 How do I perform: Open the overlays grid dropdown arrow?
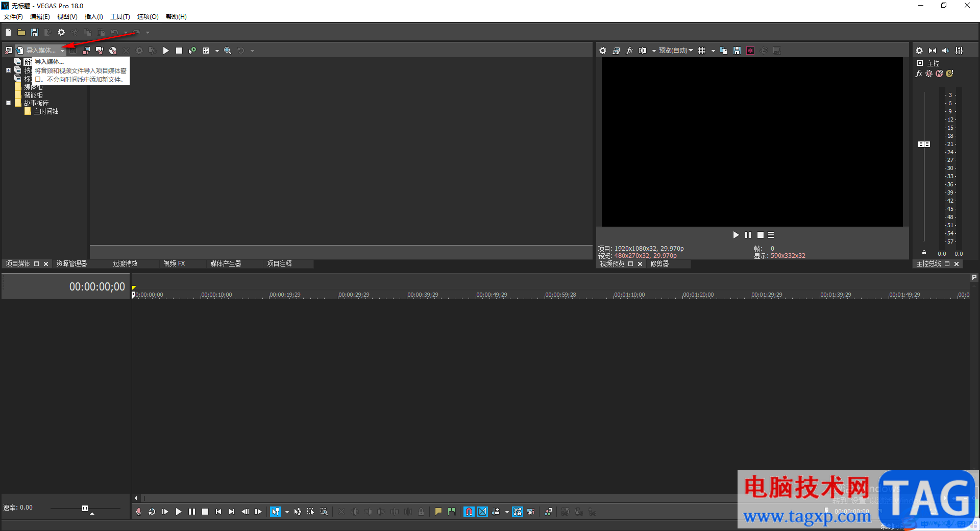pyautogui.click(x=713, y=51)
